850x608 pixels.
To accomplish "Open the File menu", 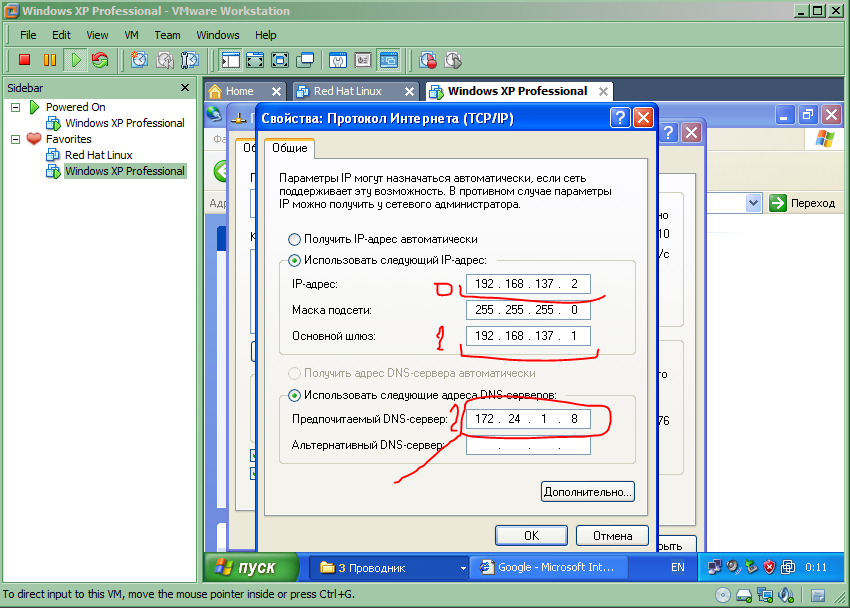I will coord(28,35).
